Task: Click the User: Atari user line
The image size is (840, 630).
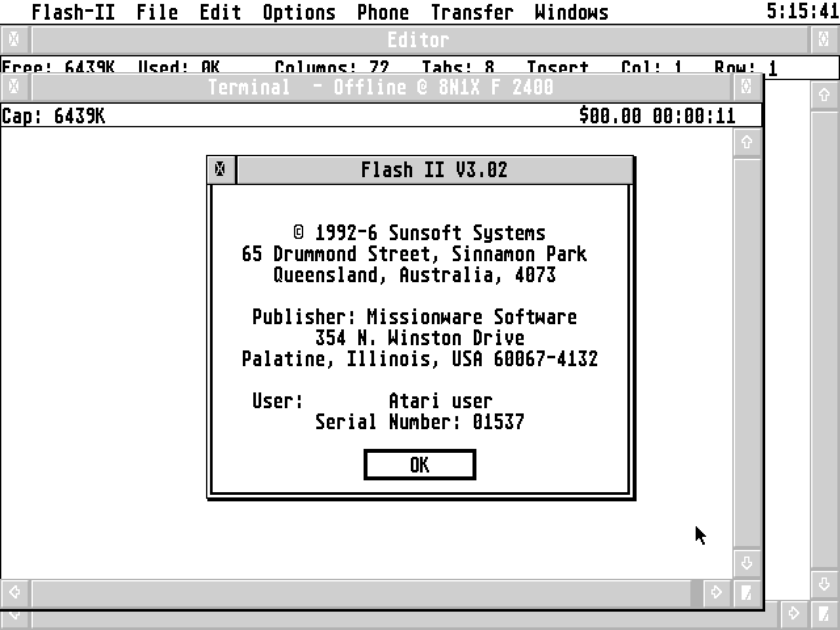Action: click(372, 400)
